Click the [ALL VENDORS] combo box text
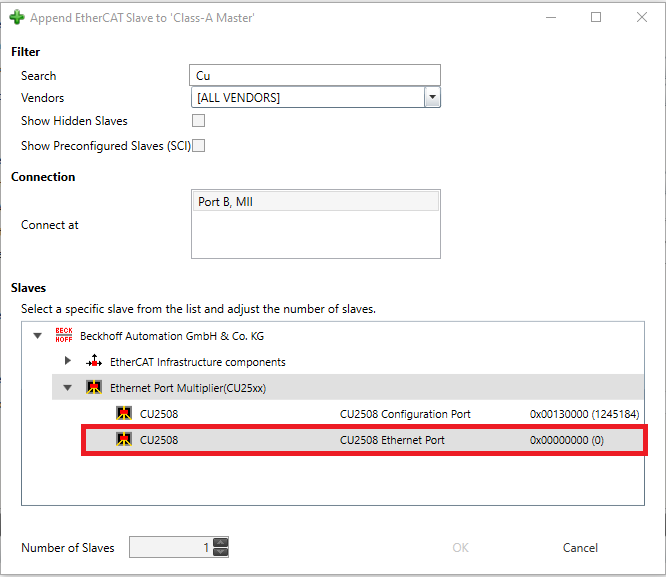The height and width of the screenshot is (578, 666). click(x=238, y=98)
